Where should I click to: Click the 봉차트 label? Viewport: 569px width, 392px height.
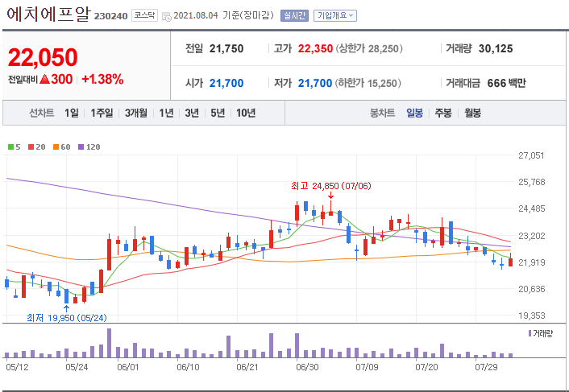(x=382, y=113)
